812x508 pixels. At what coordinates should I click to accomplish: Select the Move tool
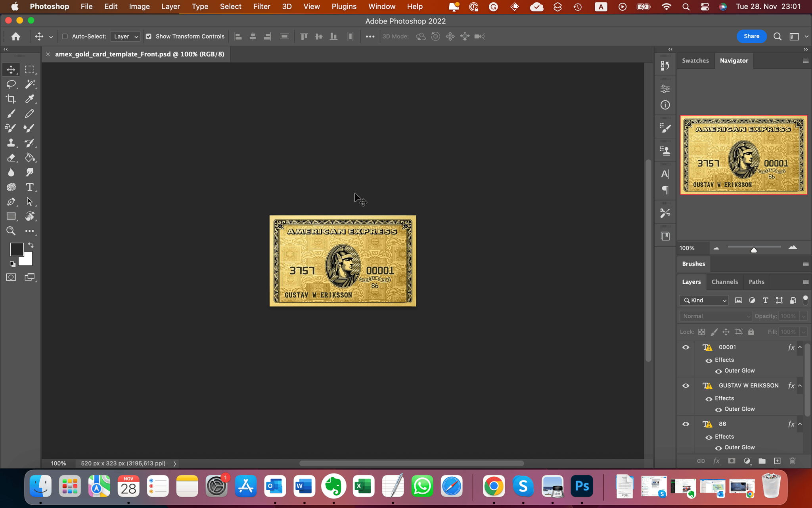point(11,69)
